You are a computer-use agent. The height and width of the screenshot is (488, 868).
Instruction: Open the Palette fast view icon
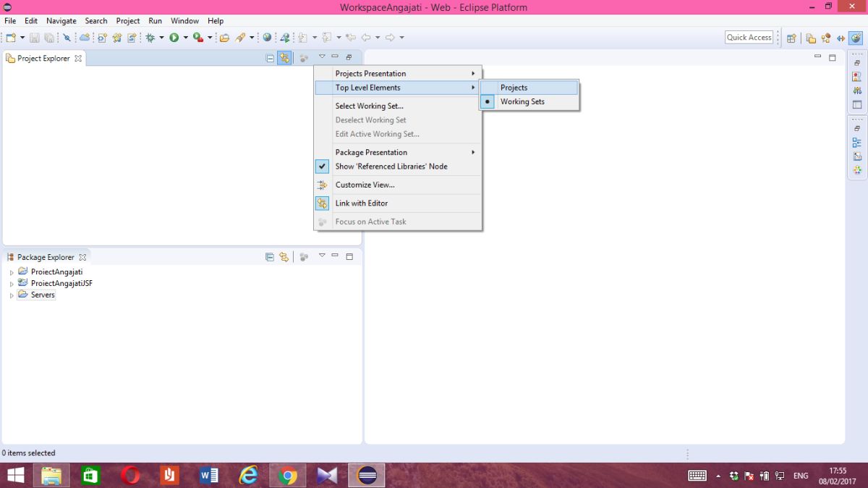[x=857, y=170]
